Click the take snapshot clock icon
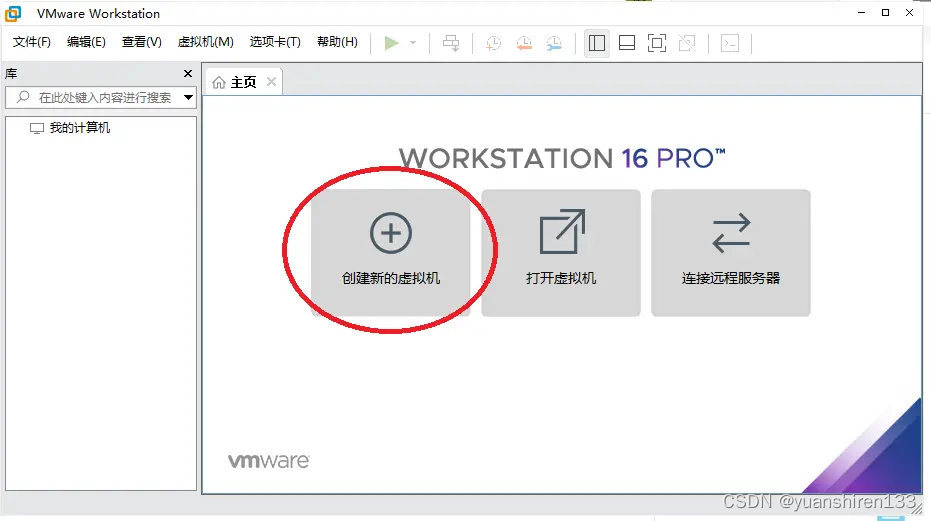Screen dimensions: 931x521 pos(493,43)
